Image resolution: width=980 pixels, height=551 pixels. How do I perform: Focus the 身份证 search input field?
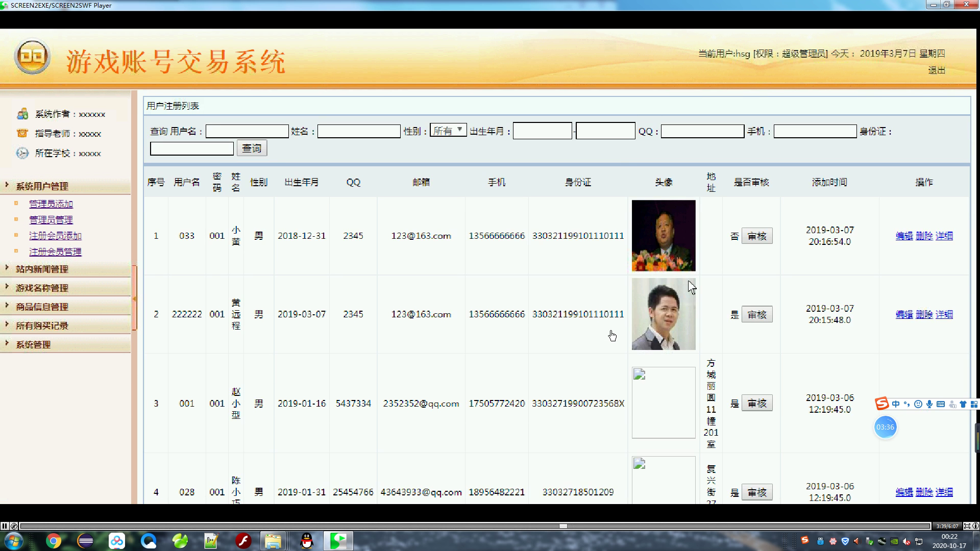pyautogui.click(x=192, y=148)
